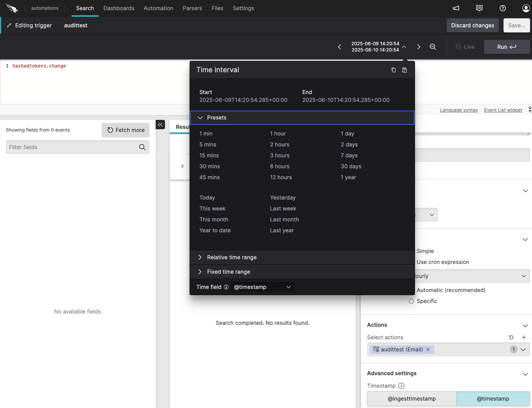Click the Fetch more refresh button
Image resolution: width=532 pixels, height=408 pixels.
click(x=125, y=130)
